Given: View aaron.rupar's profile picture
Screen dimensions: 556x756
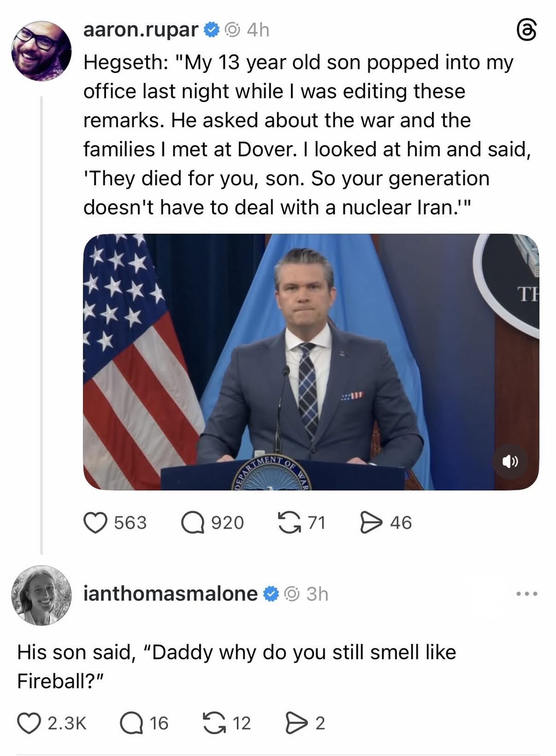Looking at the screenshot, I should [x=42, y=51].
